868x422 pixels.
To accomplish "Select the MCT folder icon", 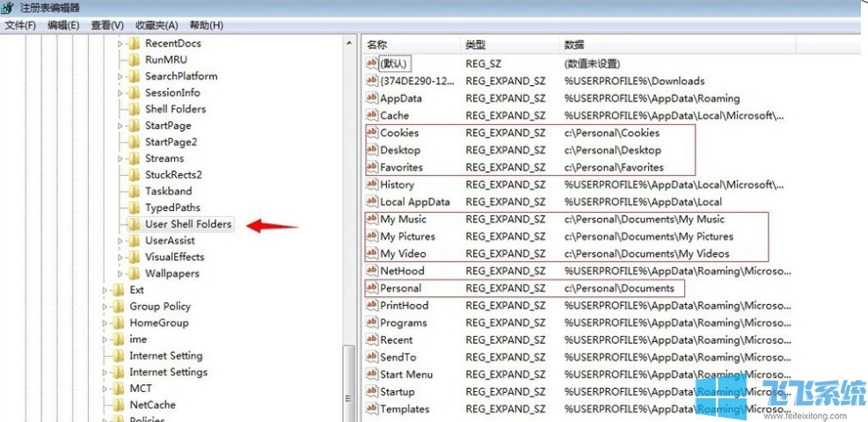I will coord(118,389).
